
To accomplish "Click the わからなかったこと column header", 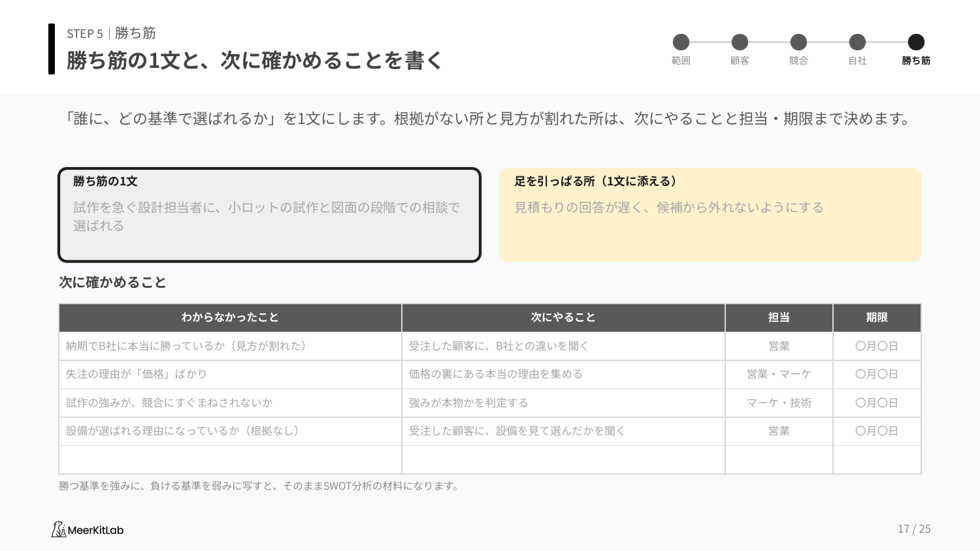I will (230, 317).
